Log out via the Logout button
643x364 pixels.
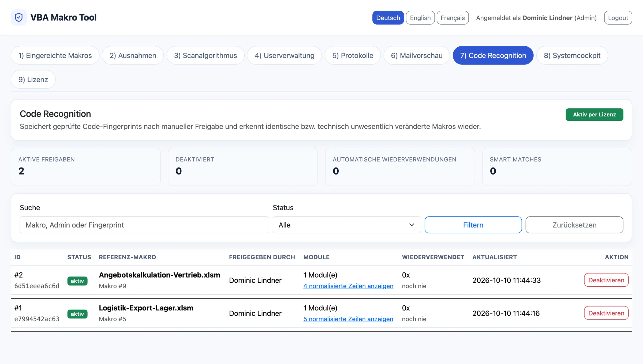618,18
